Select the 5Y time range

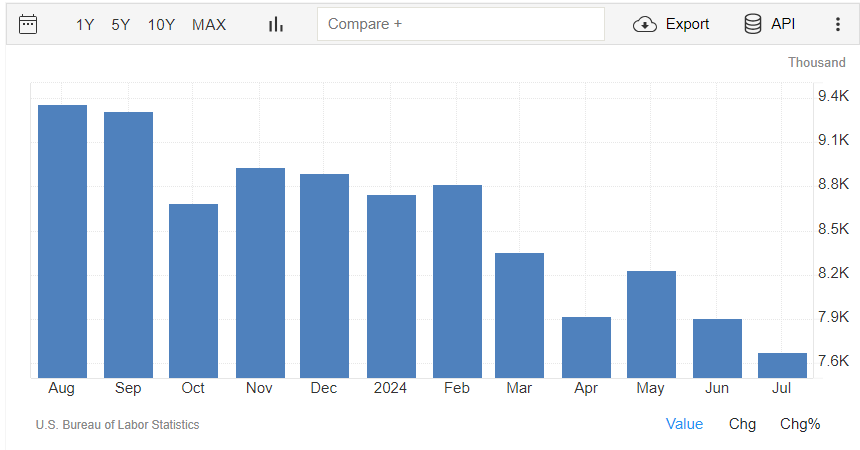(x=121, y=25)
